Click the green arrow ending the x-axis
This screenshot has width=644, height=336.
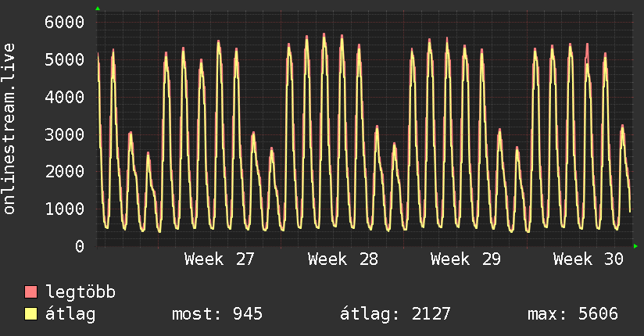(x=635, y=246)
